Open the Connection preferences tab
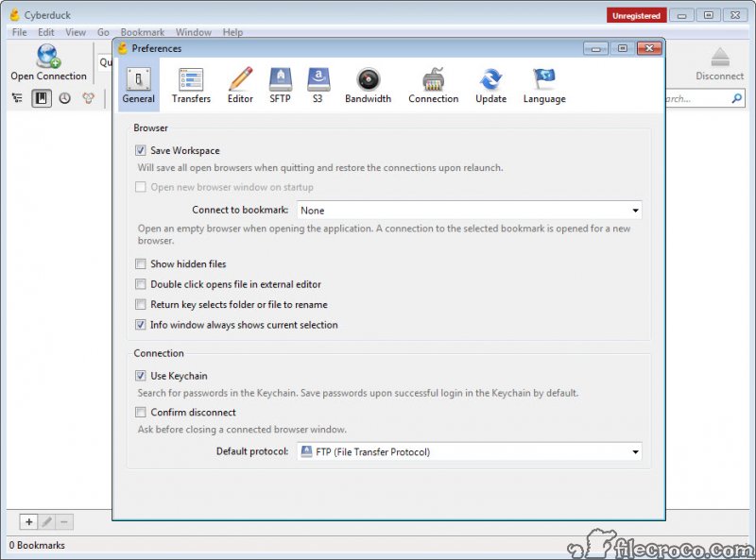Image resolution: width=756 pixels, height=560 pixels. click(433, 85)
